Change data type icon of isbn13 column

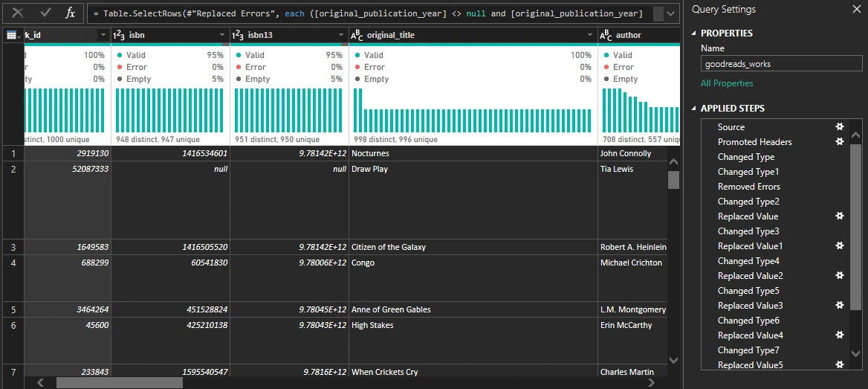pos(238,36)
